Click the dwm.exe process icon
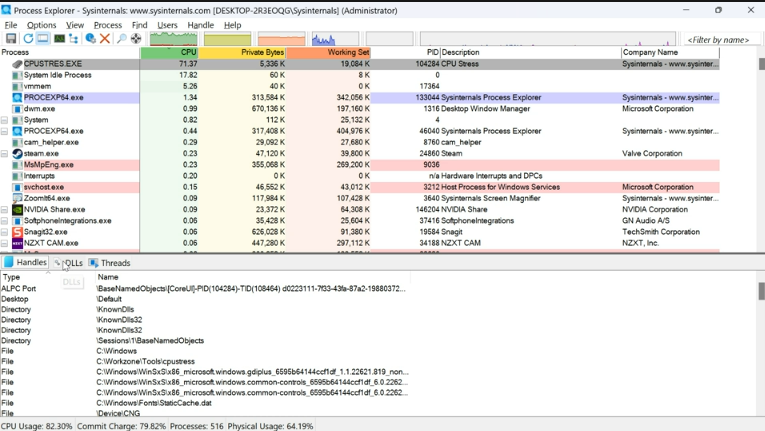765x431 pixels. point(17,109)
